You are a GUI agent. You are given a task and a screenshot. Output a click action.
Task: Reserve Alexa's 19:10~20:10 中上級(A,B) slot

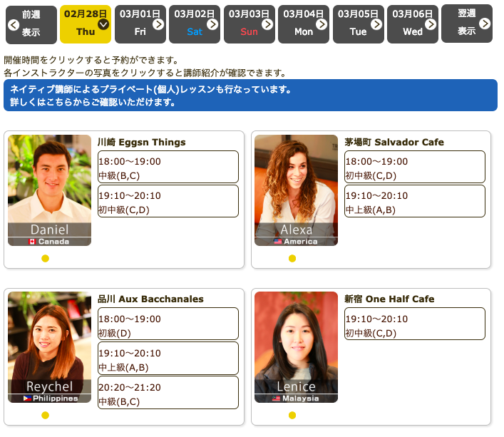tap(414, 202)
